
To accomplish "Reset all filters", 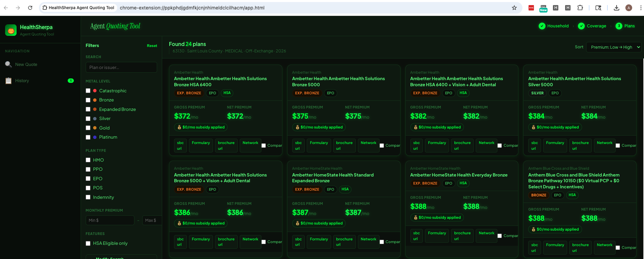I will click(x=152, y=46).
